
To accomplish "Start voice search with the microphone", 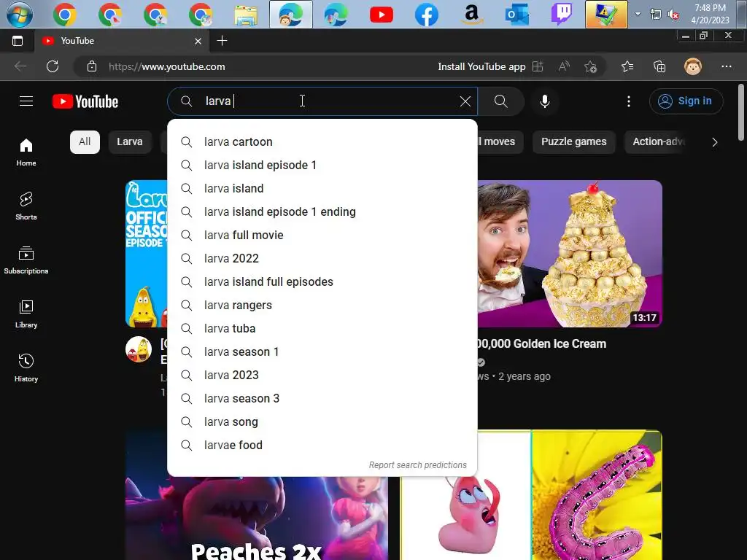I will click(x=544, y=101).
